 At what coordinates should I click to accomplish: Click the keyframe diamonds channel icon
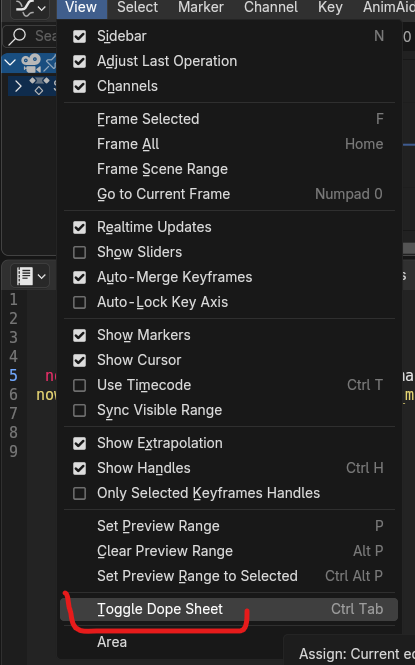coord(39,86)
